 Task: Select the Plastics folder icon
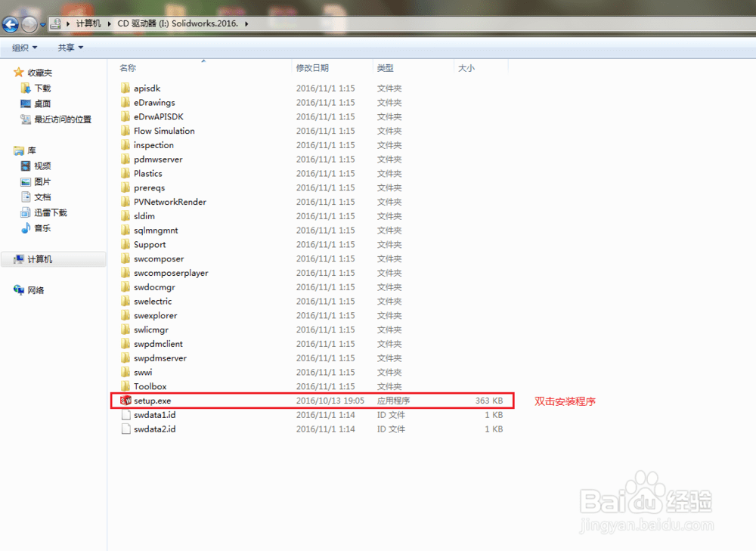(x=125, y=173)
